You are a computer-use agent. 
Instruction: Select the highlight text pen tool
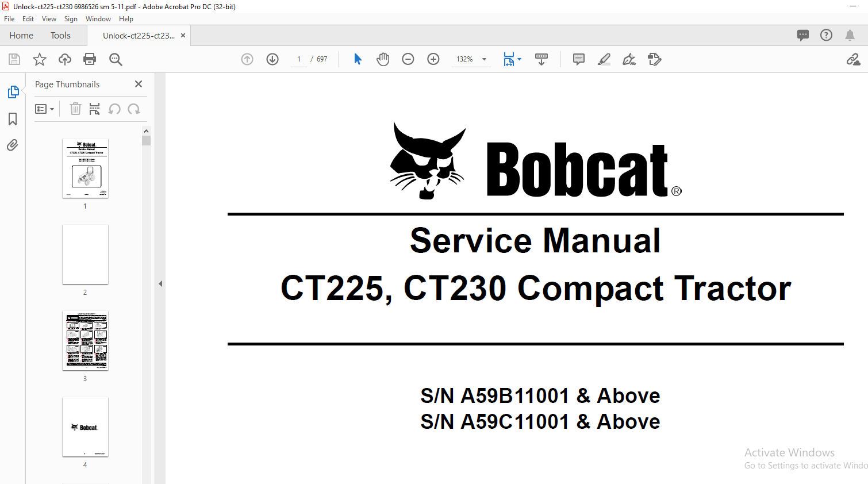click(604, 59)
